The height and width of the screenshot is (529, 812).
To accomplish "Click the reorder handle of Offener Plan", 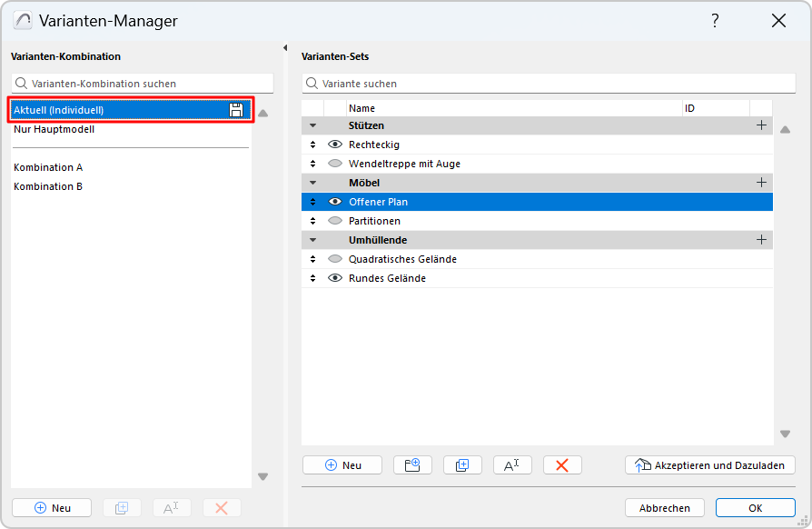I will [312, 202].
